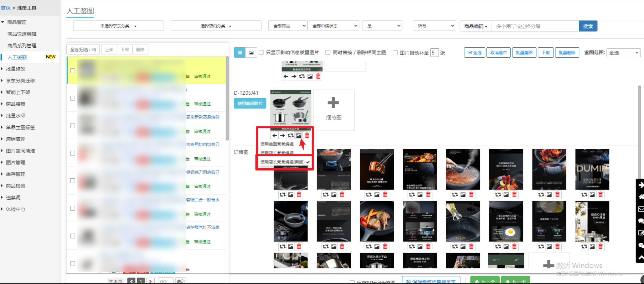
Task: Click delete trash icon under D-TZ05J41 main image
Action: pyautogui.click(x=307, y=136)
